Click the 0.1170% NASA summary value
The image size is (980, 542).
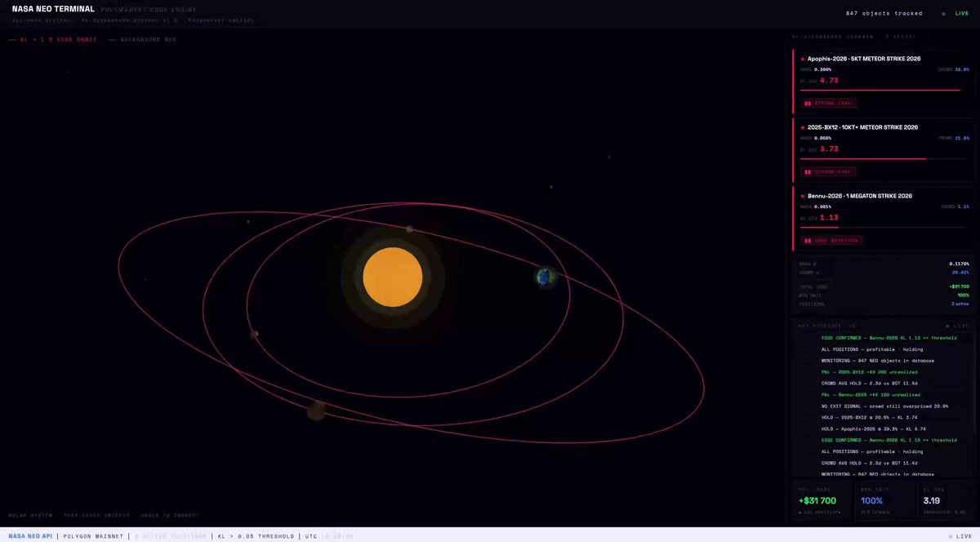(x=959, y=264)
